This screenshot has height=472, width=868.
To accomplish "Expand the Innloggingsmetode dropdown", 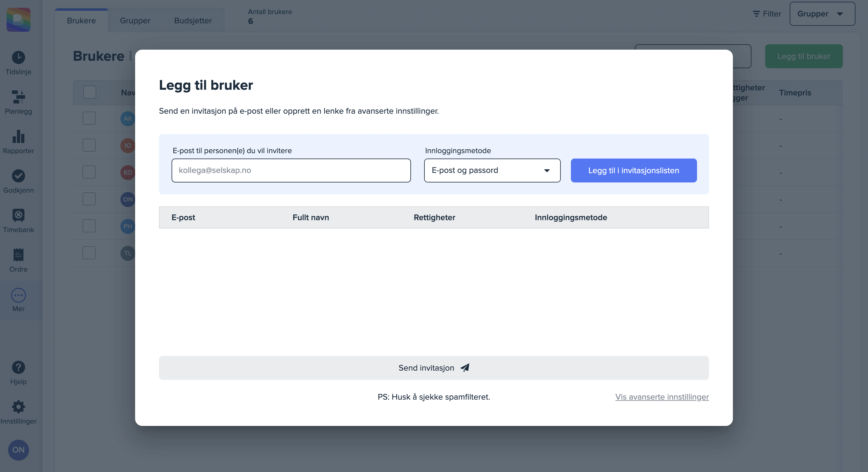I will (492, 170).
